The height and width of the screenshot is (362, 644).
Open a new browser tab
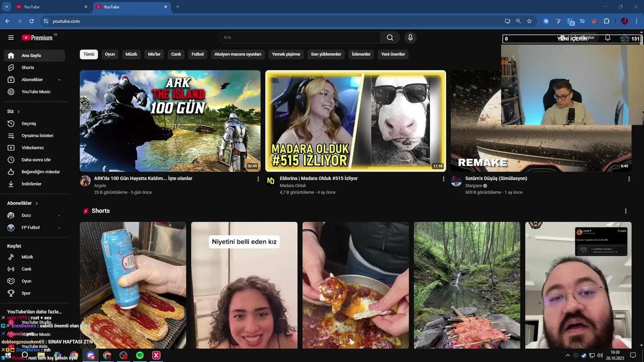click(x=178, y=7)
